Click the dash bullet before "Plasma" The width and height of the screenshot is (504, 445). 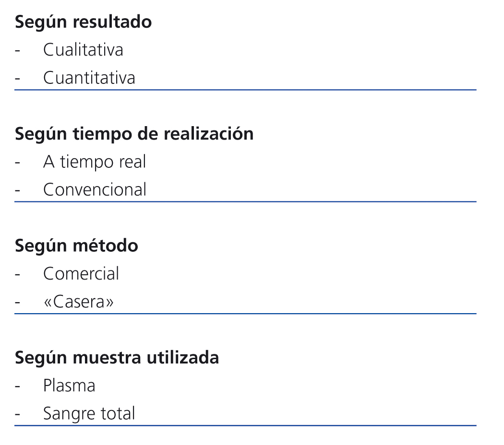pyautogui.click(x=17, y=386)
